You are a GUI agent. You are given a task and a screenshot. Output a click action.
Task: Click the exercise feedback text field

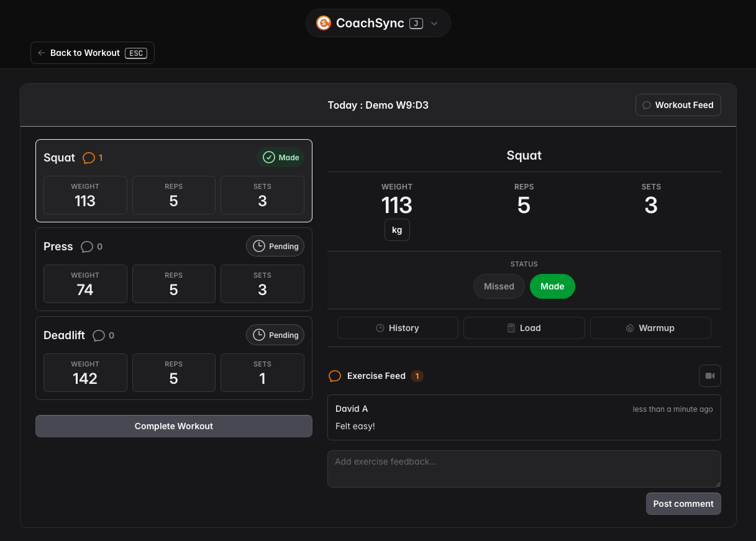(x=524, y=468)
